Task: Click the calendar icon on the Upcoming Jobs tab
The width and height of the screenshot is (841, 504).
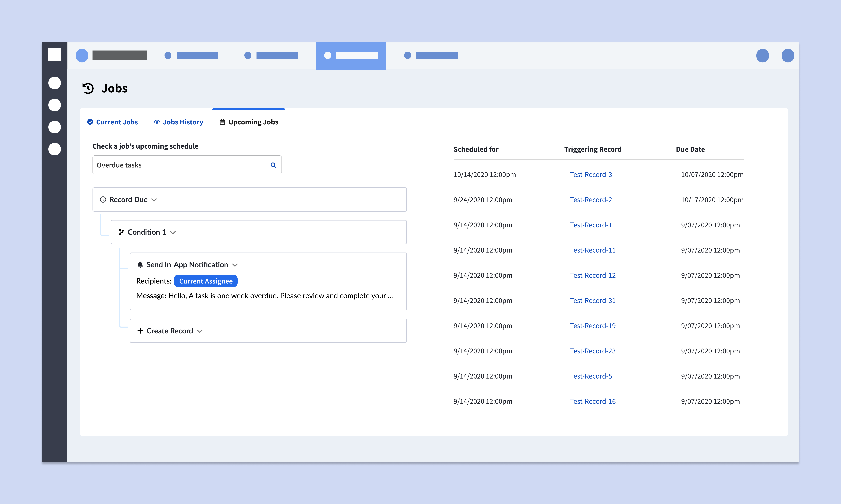Action: click(x=223, y=122)
